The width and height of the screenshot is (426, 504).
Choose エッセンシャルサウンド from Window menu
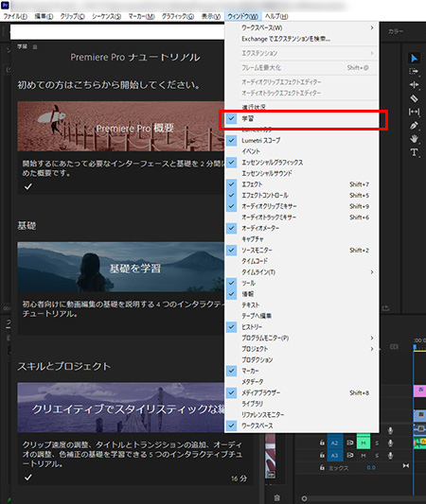tap(301, 173)
